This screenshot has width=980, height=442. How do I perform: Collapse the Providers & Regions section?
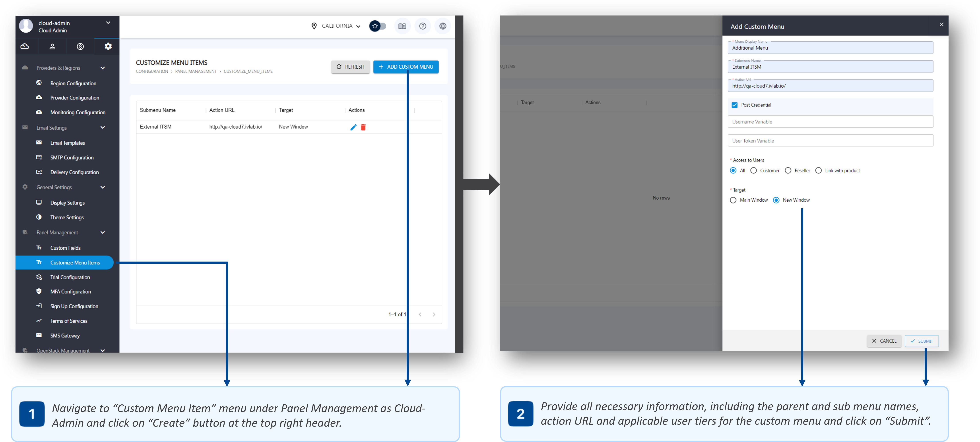(102, 68)
